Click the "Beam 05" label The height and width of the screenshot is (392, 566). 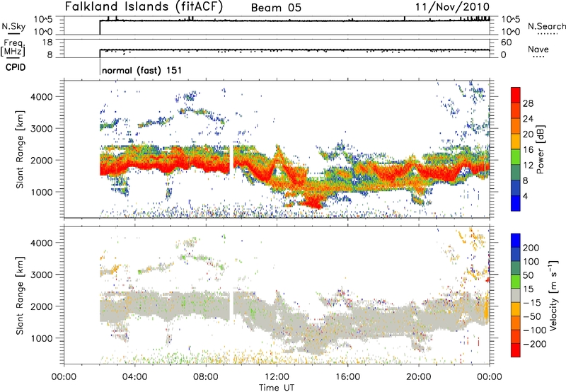pos(276,8)
